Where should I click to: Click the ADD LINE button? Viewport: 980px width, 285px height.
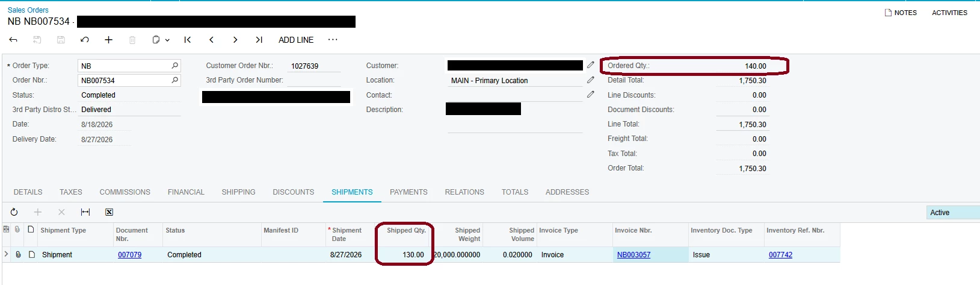tap(296, 40)
